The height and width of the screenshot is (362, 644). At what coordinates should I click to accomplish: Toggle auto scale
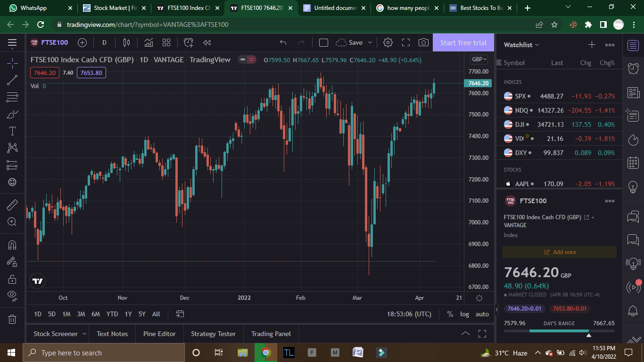[482, 314]
